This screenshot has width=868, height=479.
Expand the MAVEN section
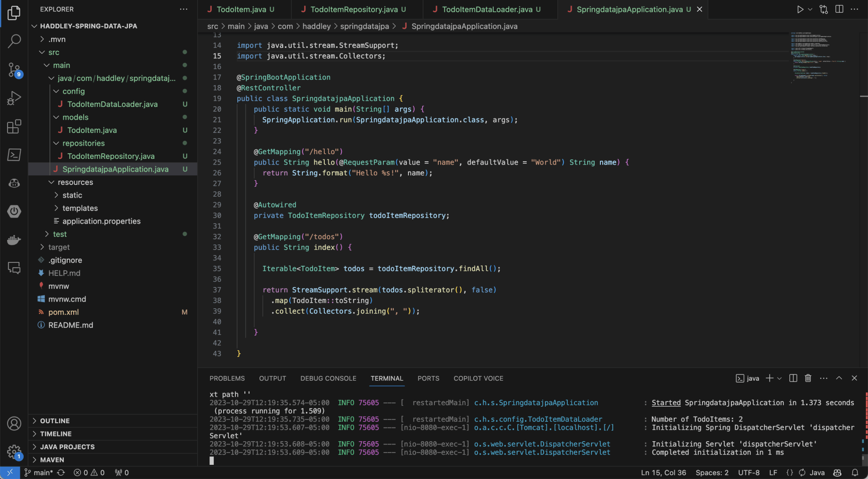pyautogui.click(x=52, y=460)
